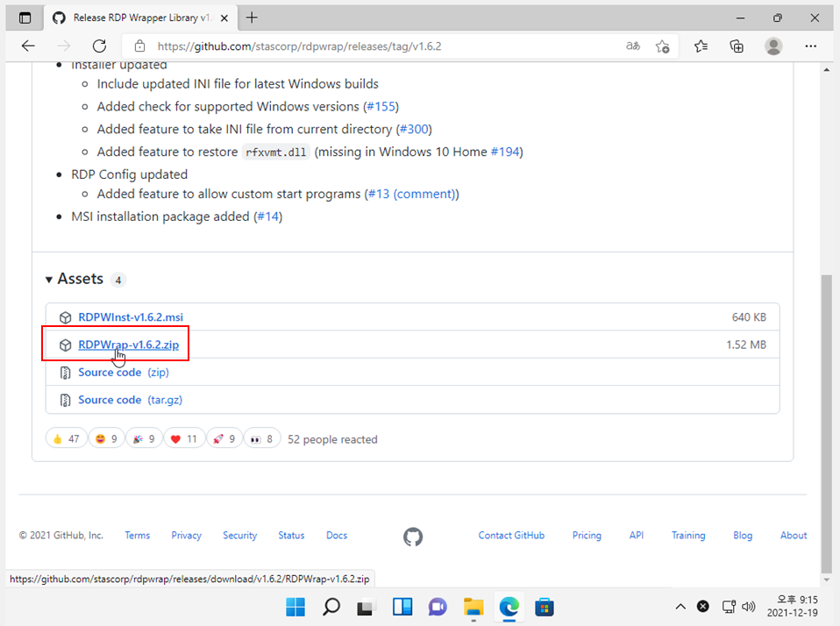This screenshot has height=626, width=840.
Task: Toggle laugh reaction with 9
Action: tap(106, 439)
